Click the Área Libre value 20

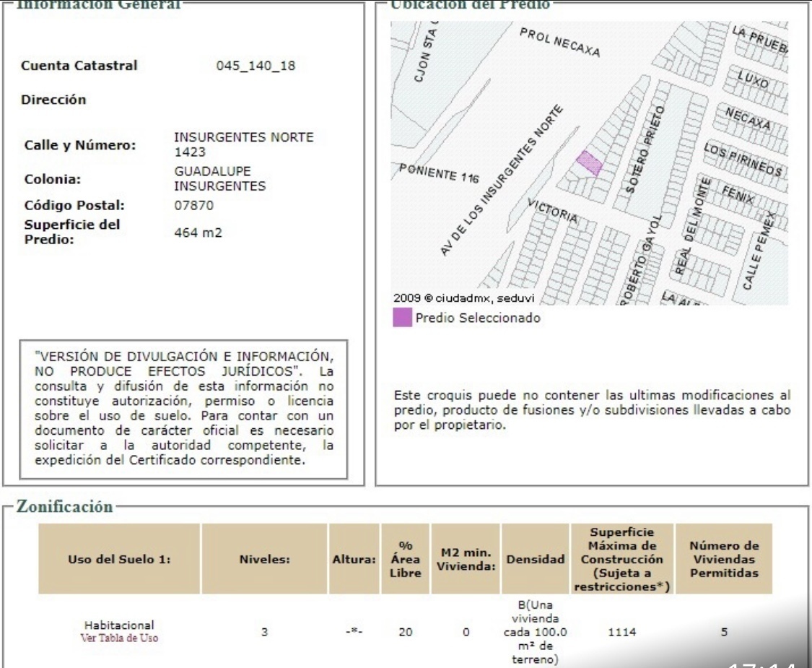[x=406, y=632]
